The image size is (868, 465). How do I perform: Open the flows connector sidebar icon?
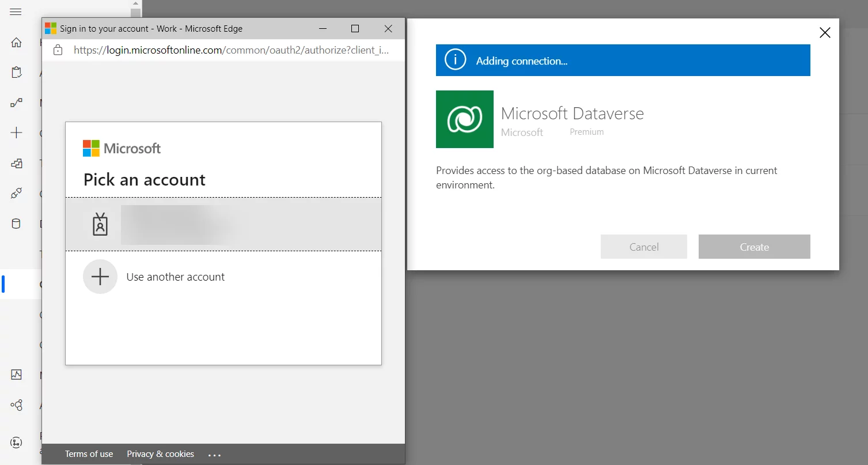point(16,103)
